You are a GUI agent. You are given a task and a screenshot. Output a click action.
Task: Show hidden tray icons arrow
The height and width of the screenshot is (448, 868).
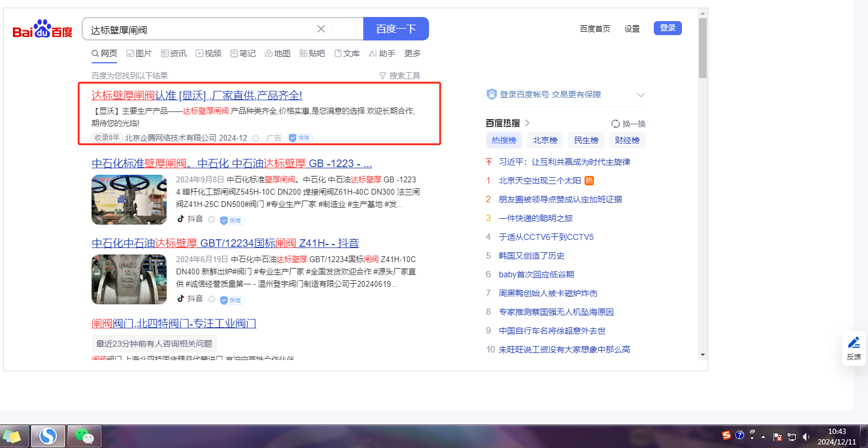(x=764, y=437)
